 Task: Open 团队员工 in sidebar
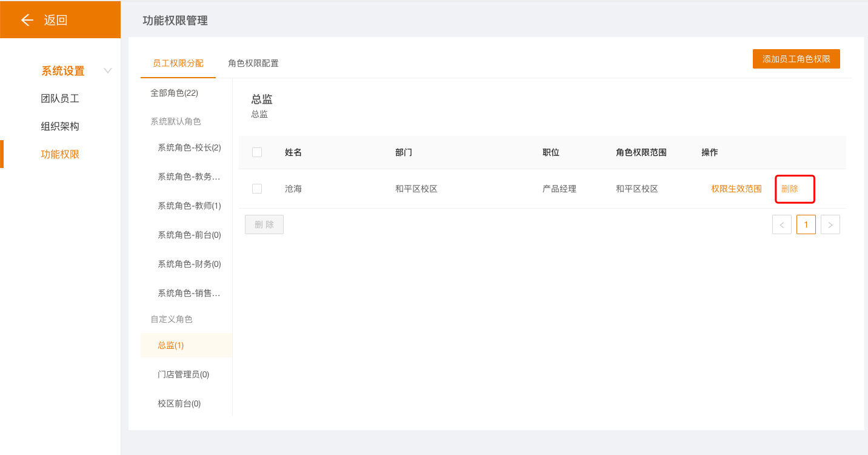click(x=60, y=98)
